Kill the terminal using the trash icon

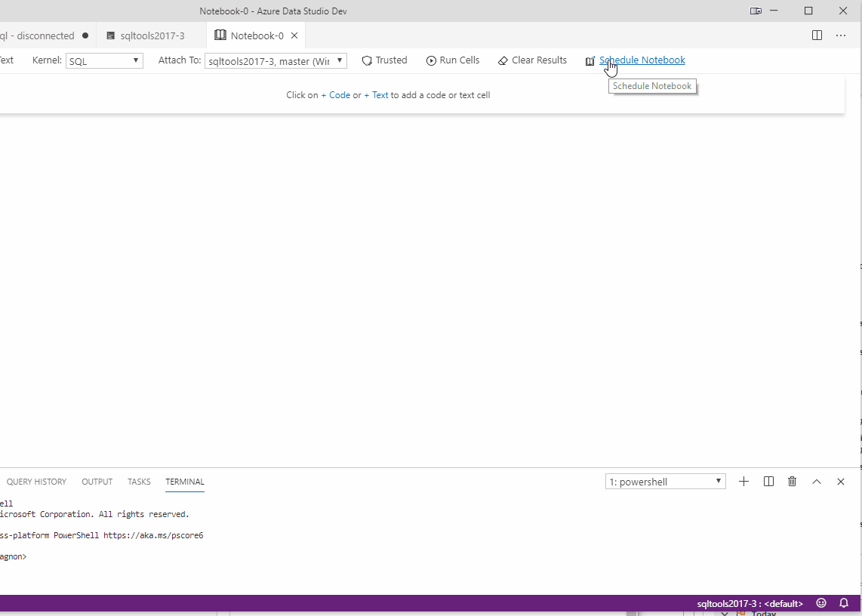[x=792, y=481]
